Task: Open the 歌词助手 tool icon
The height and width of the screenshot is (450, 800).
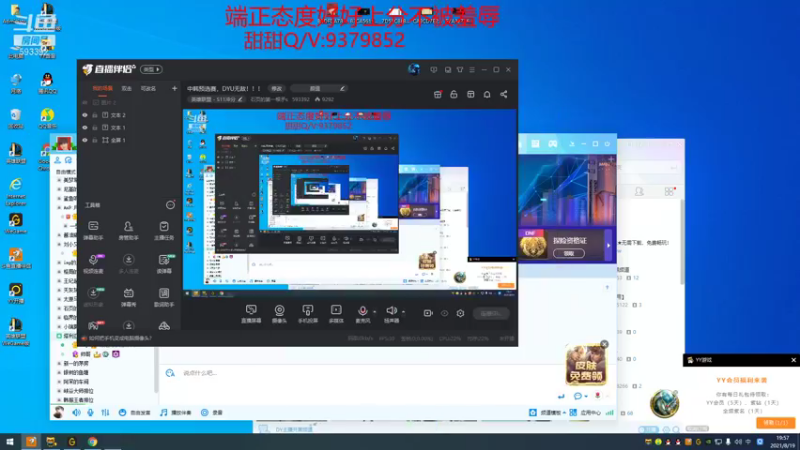Action: (x=164, y=297)
